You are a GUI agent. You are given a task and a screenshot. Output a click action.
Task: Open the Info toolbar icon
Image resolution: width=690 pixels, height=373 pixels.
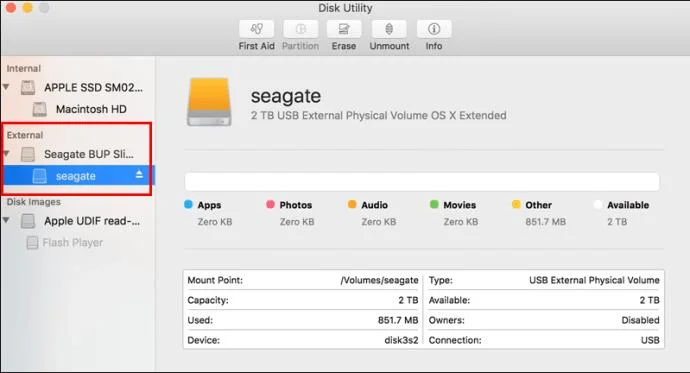click(x=434, y=29)
